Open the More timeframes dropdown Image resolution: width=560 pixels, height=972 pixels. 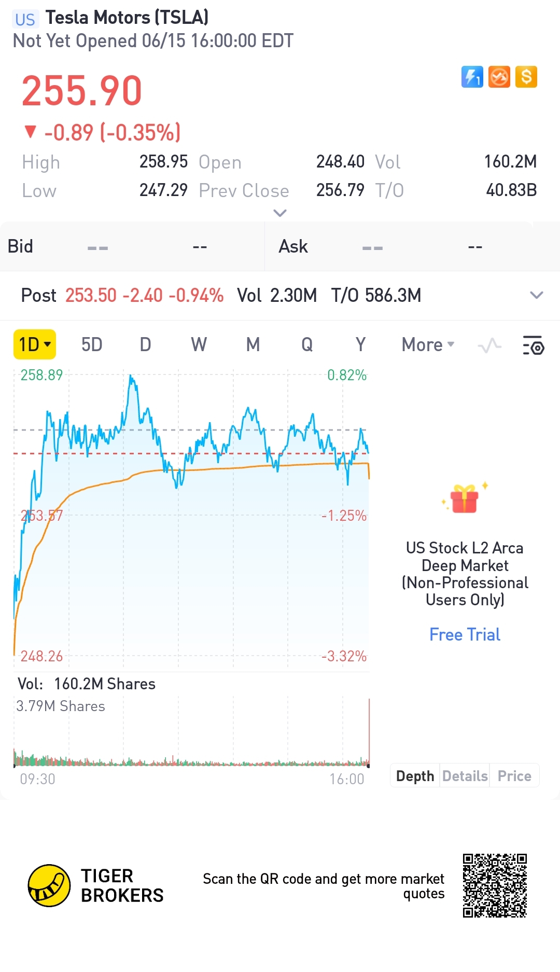tap(428, 345)
